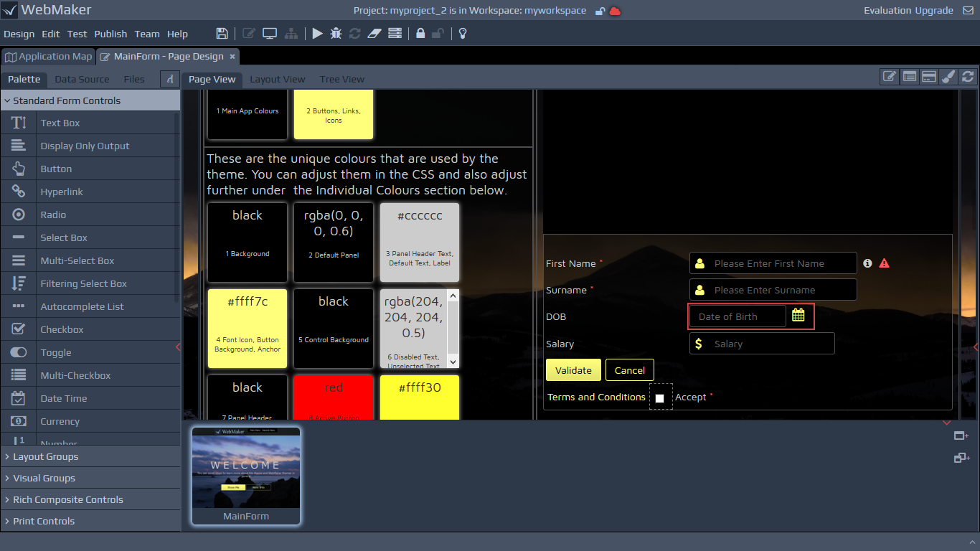Click the info icon next to First Name

867,263
